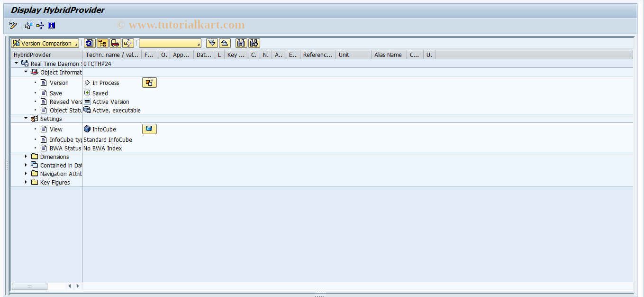
Task: Click the In Process value
Action: click(x=106, y=83)
